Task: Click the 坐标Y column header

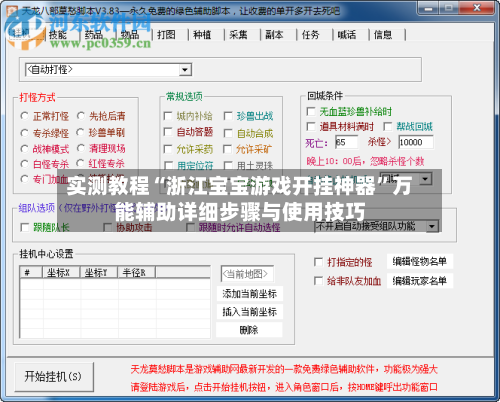Action: (99, 272)
